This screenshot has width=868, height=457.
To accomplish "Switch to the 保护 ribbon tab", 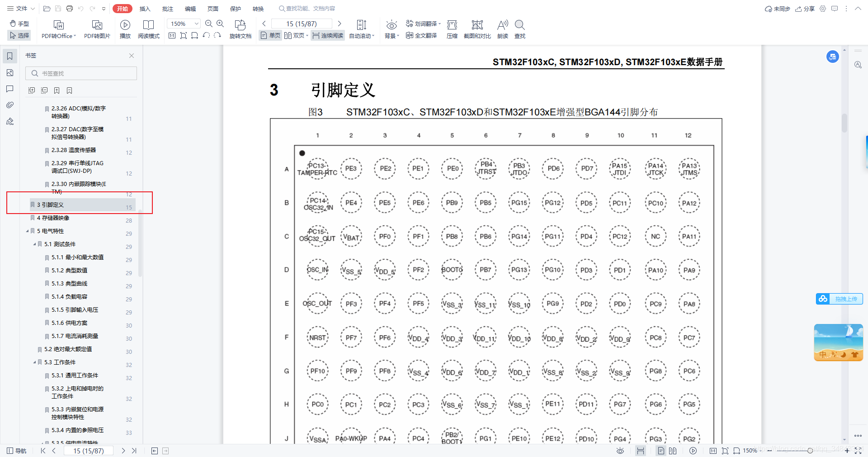I will (x=236, y=9).
